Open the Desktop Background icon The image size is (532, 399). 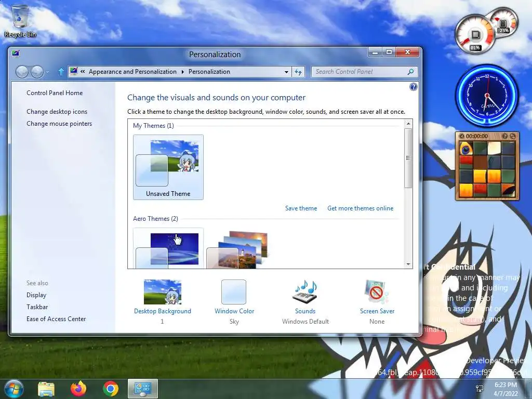click(163, 292)
